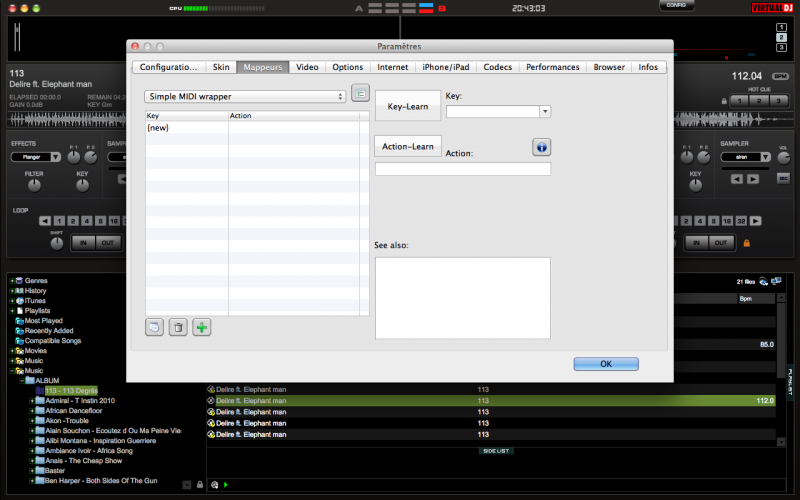
Task: Select the Browser tab
Action: pos(609,67)
